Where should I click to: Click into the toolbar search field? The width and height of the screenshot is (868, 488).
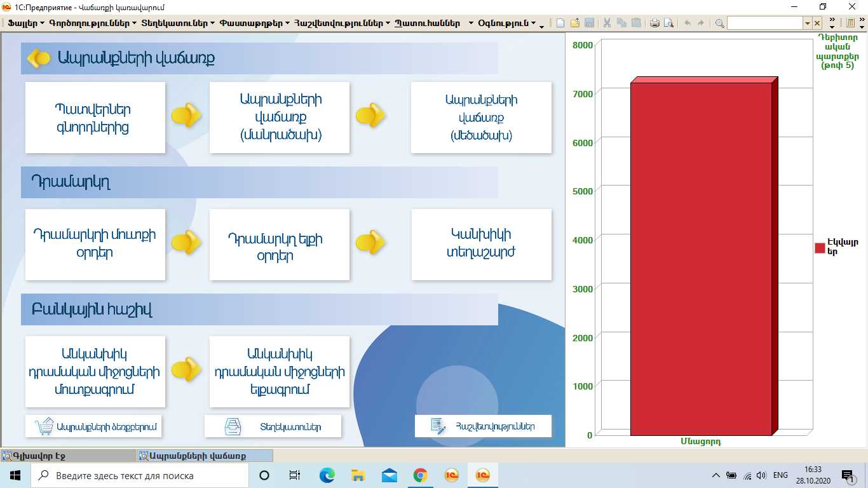[x=765, y=23]
